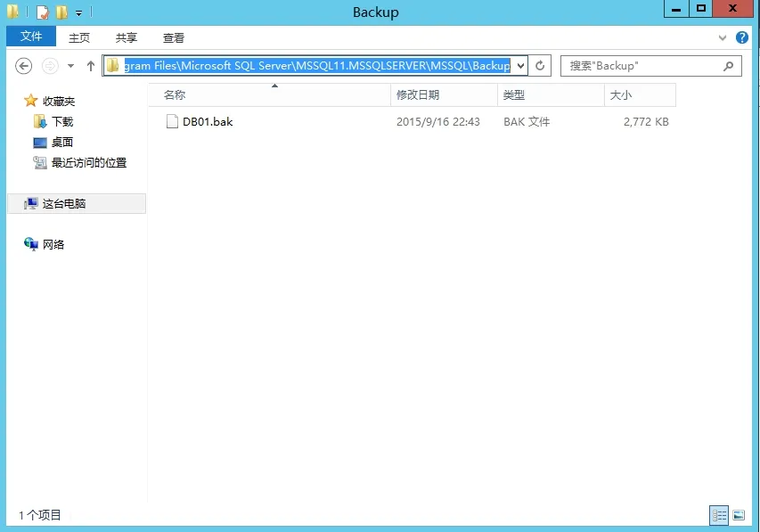Image resolution: width=760 pixels, height=532 pixels.
Task: Switch to the 共享 ribbon tab
Action: [126, 37]
